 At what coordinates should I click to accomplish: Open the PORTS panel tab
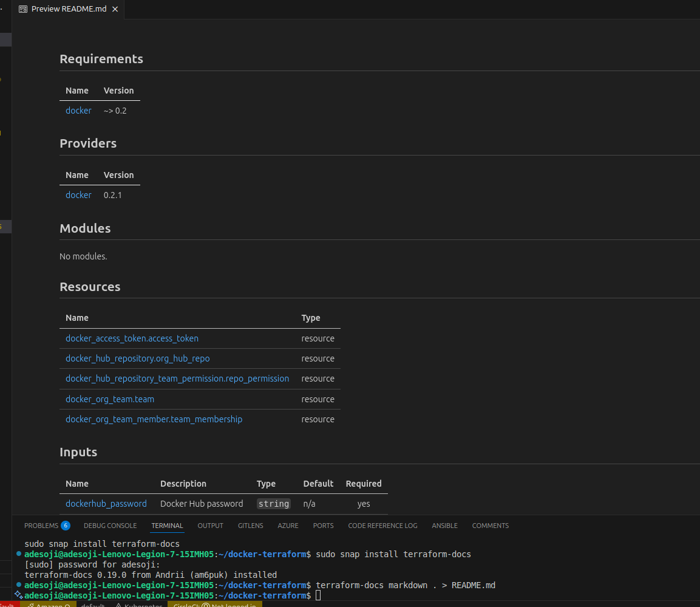tap(323, 525)
